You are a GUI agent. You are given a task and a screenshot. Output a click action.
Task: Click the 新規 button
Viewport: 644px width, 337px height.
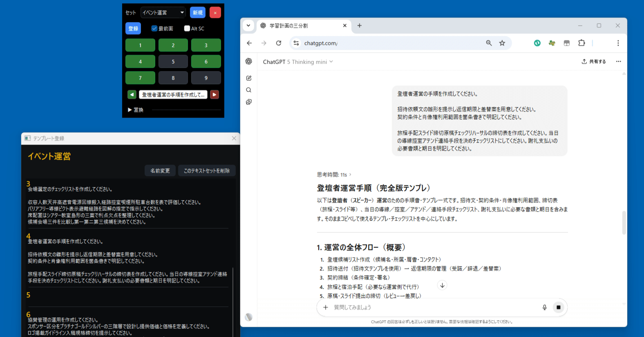coord(198,12)
